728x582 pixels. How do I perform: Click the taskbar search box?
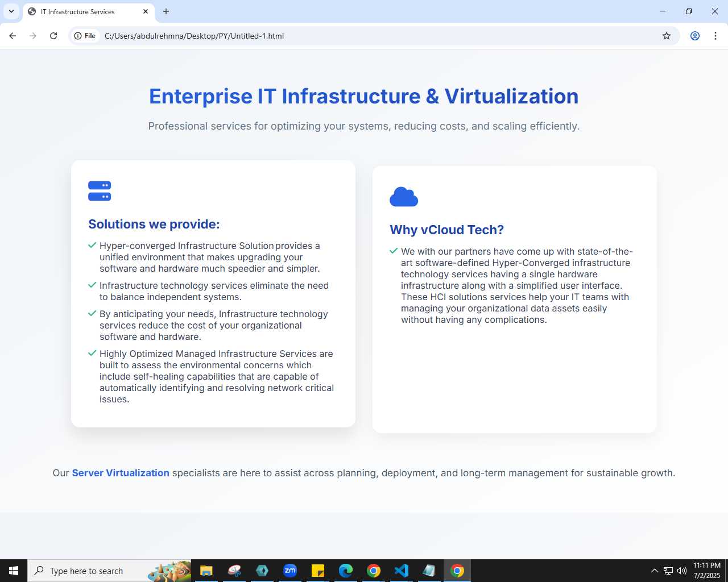109,571
